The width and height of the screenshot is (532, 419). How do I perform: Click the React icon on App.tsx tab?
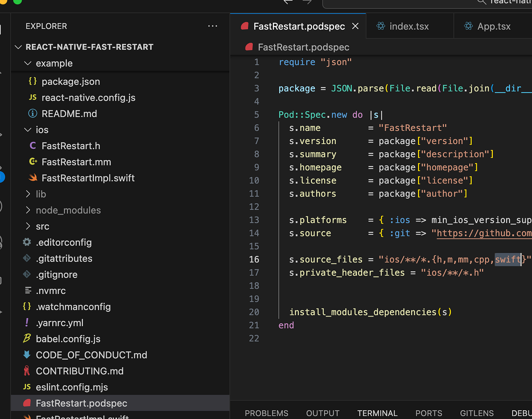click(469, 26)
